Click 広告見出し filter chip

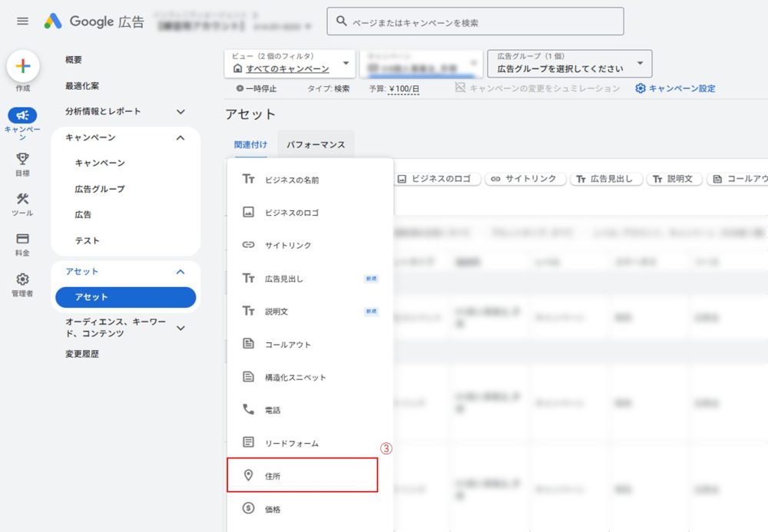[607, 179]
